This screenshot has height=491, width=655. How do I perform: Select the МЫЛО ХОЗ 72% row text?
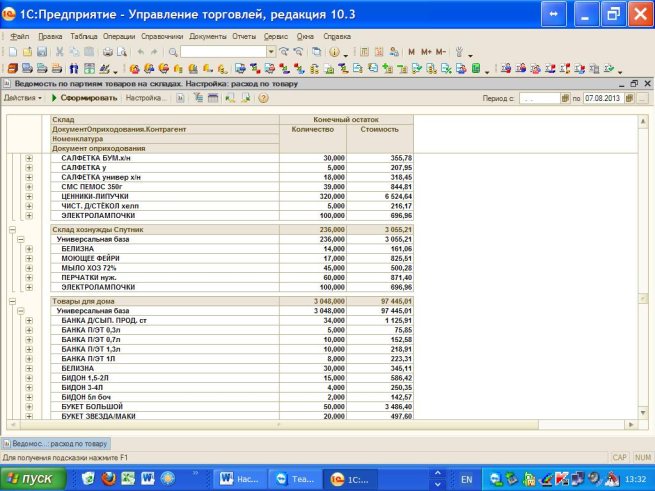89,268
